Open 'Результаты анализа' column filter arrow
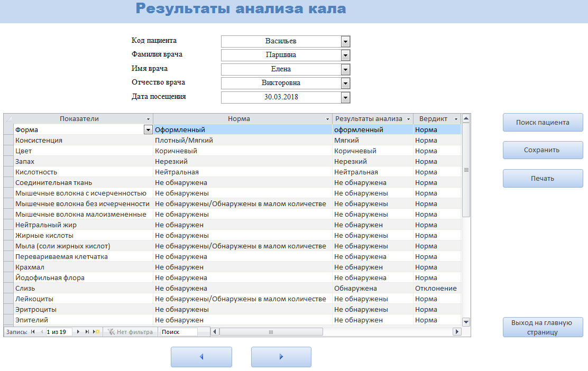This screenshot has height=371, width=588. [408, 119]
